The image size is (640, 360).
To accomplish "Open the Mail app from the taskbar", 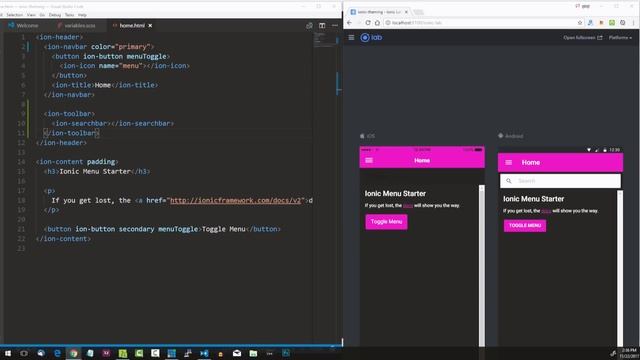I will click(x=237, y=353).
